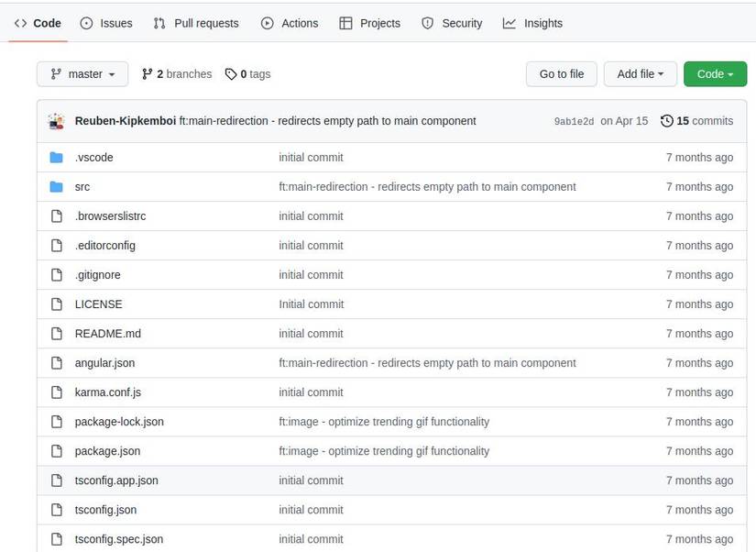Screen dimensions: 756x552
Task: Open the master branch dropdown
Action: click(x=82, y=74)
